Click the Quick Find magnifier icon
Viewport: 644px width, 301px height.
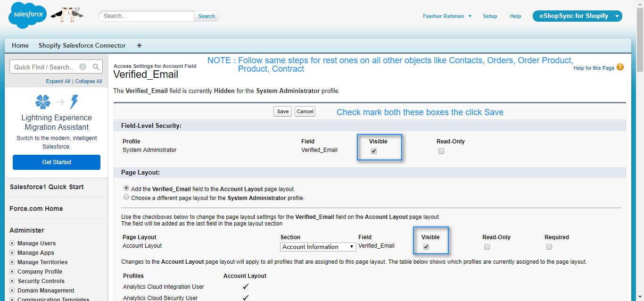[96, 67]
